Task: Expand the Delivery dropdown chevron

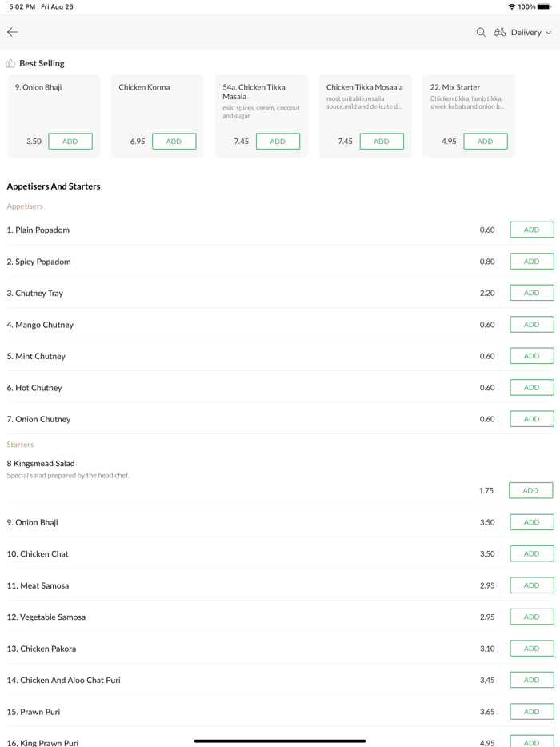Action: [549, 33]
